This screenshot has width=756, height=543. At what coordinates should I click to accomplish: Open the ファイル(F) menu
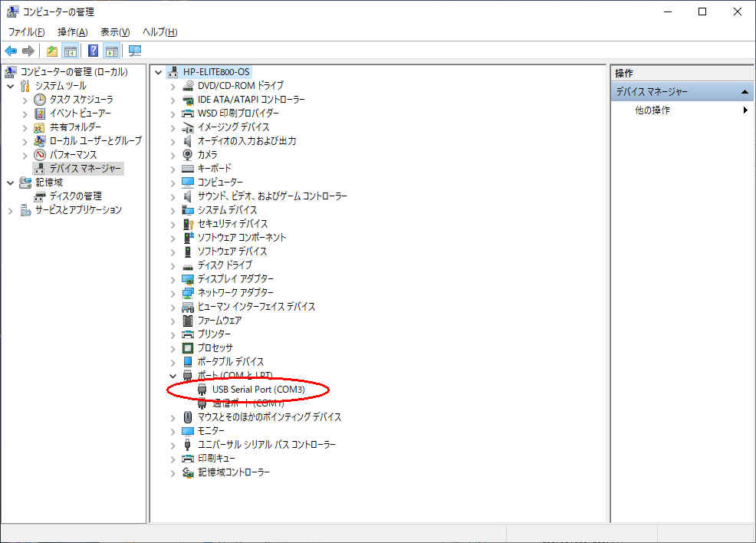coord(26,32)
